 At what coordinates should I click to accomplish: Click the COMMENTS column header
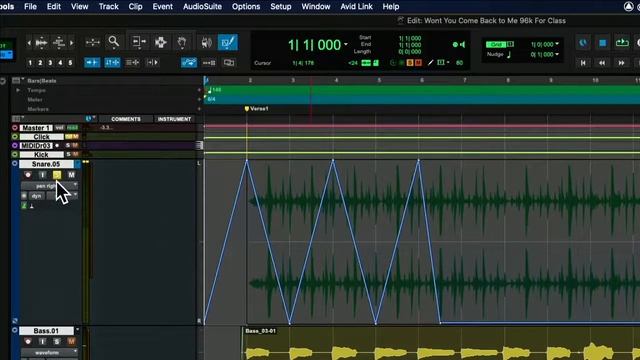point(126,119)
